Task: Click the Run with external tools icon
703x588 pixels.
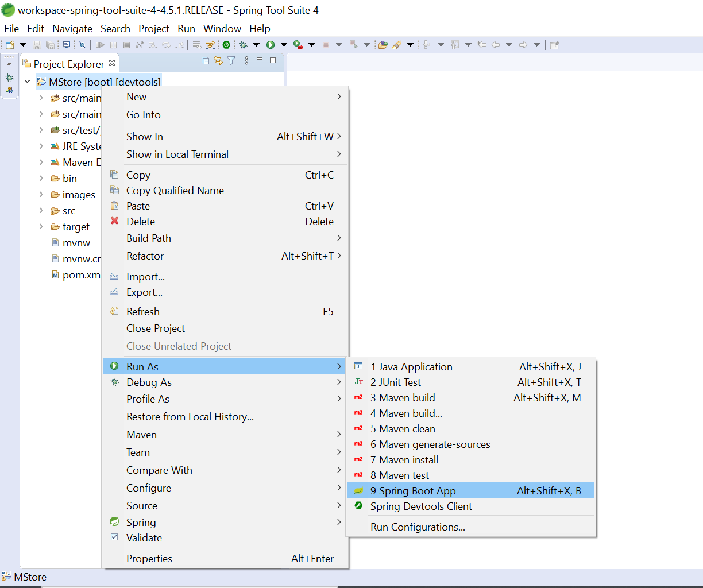Action: click(298, 45)
